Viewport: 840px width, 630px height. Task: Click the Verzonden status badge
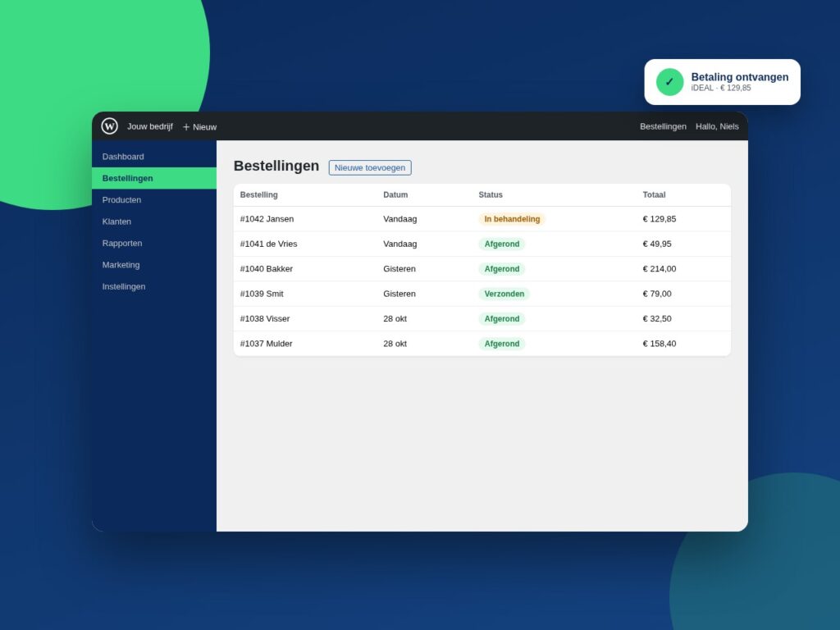(x=504, y=294)
